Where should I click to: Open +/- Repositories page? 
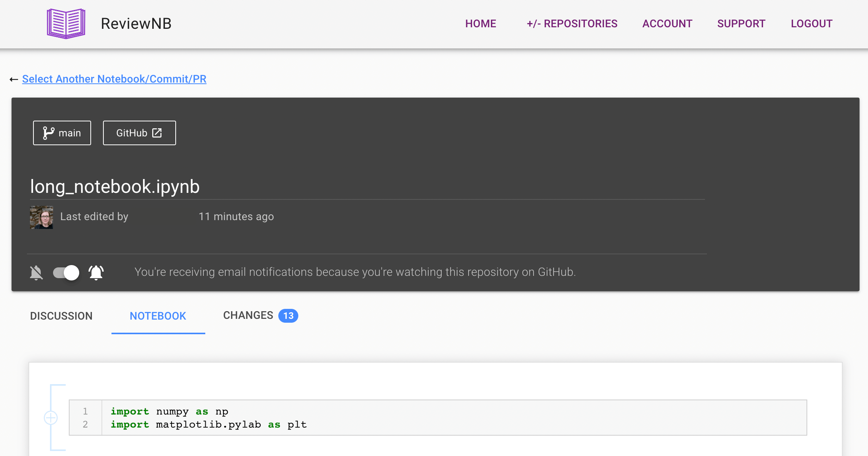click(x=572, y=23)
